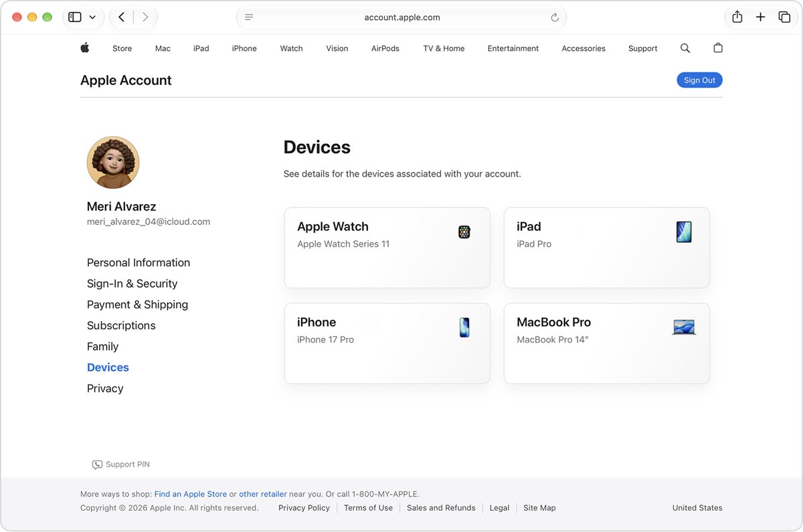This screenshot has height=532, width=803.
Task: Open the AirPods menu
Action: (x=385, y=48)
